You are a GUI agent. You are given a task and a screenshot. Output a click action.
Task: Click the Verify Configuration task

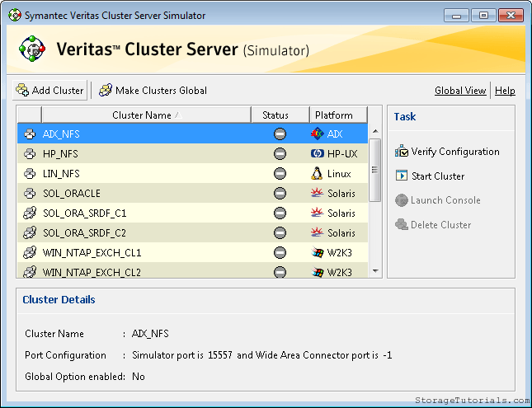pyautogui.click(x=447, y=152)
